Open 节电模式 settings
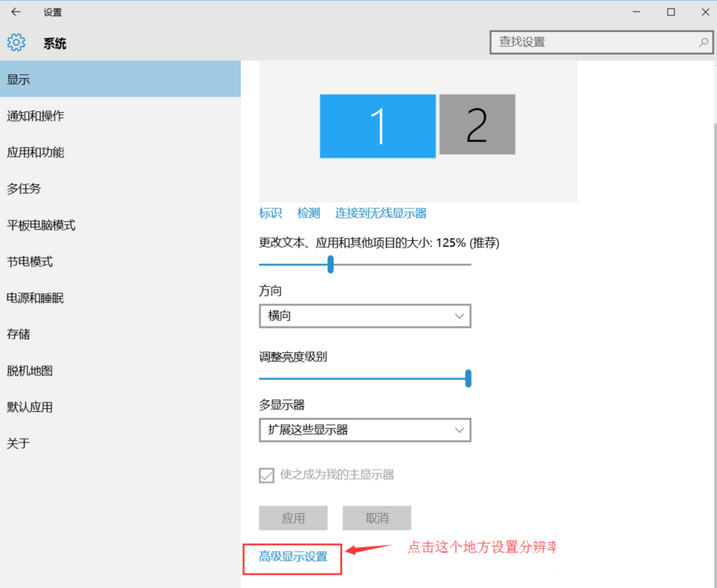717x588 pixels. (x=120, y=262)
